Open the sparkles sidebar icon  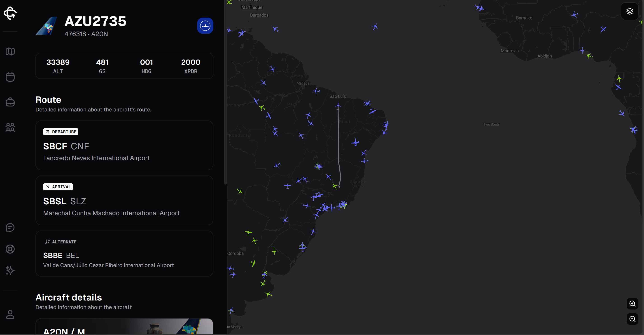point(10,270)
